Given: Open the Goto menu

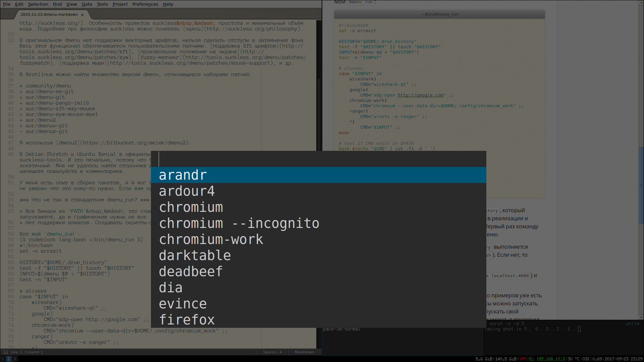Looking at the screenshot, I should coord(87,4).
